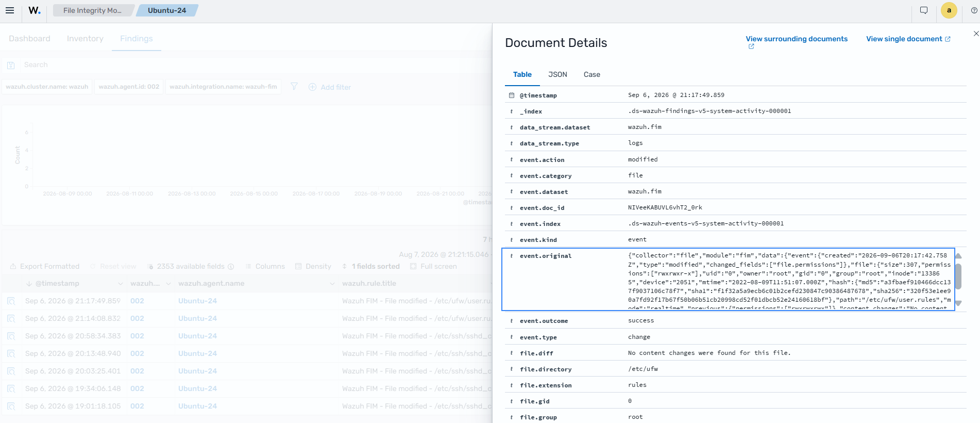Open the user avatar 'a' menu
Screen dimensions: 980x423
point(949,10)
